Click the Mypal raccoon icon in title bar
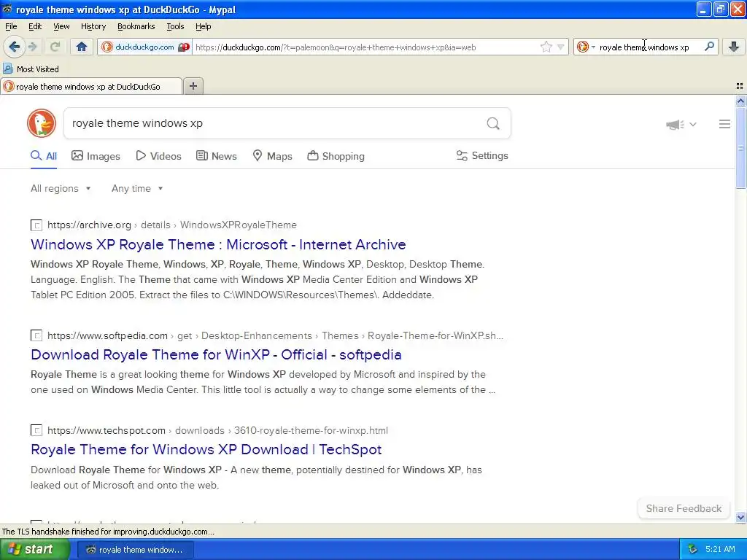 point(7,9)
